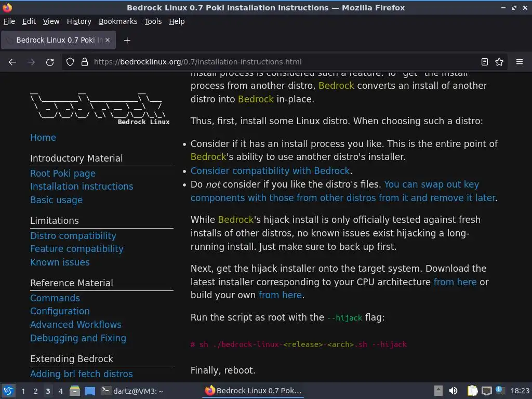Open the update notification tray icon
The width and height of the screenshot is (532, 399).
tap(499, 390)
